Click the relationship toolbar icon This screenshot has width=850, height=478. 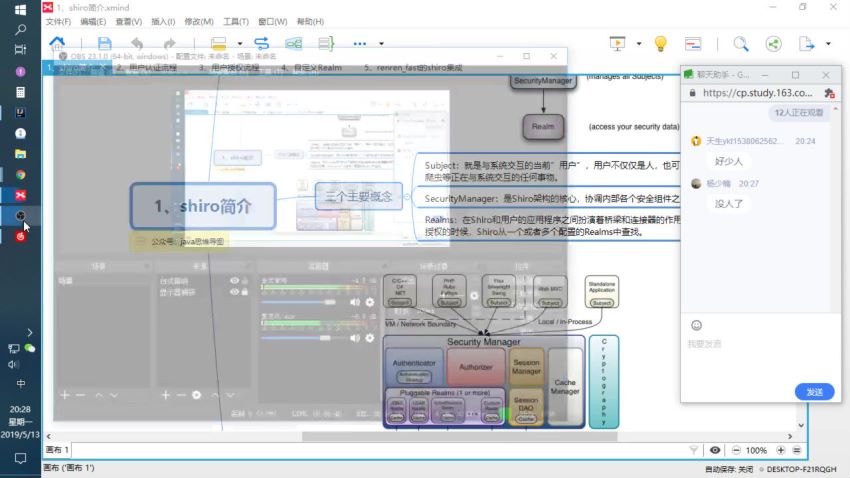click(x=261, y=43)
